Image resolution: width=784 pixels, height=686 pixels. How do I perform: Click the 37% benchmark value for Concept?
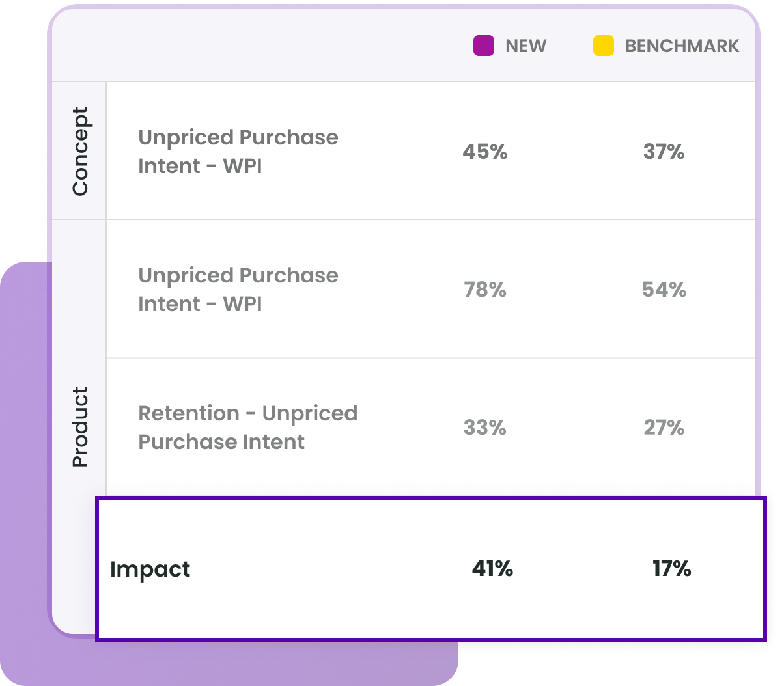(x=664, y=152)
